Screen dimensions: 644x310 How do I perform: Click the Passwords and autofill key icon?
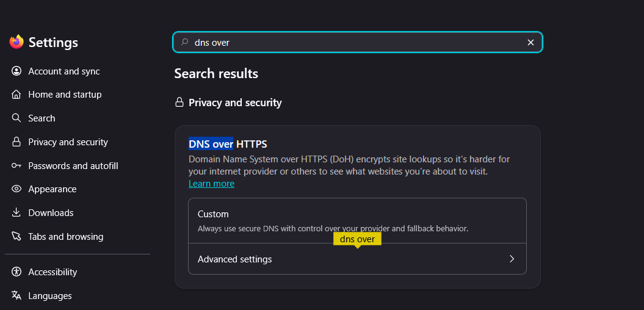point(16,166)
